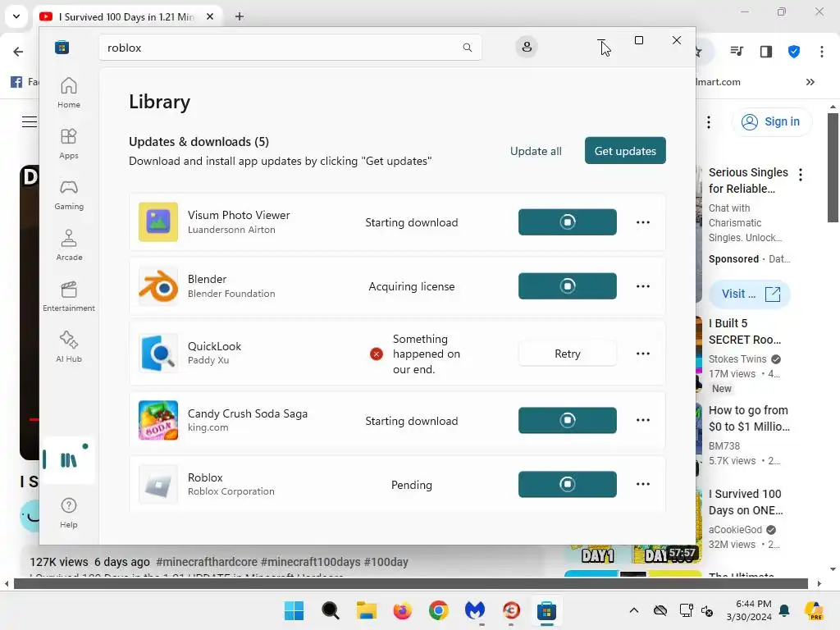The width and height of the screenshot is (840, 630).
Task: Open Gaming section in Store sidebar
Action: [x=69, y=194]
